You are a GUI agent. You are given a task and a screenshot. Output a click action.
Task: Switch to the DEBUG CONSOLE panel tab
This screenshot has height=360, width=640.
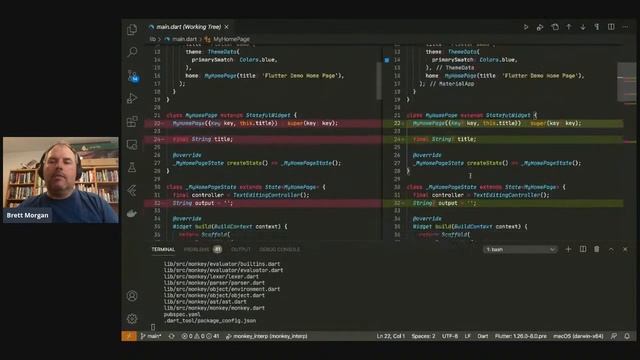pos(280,249)
